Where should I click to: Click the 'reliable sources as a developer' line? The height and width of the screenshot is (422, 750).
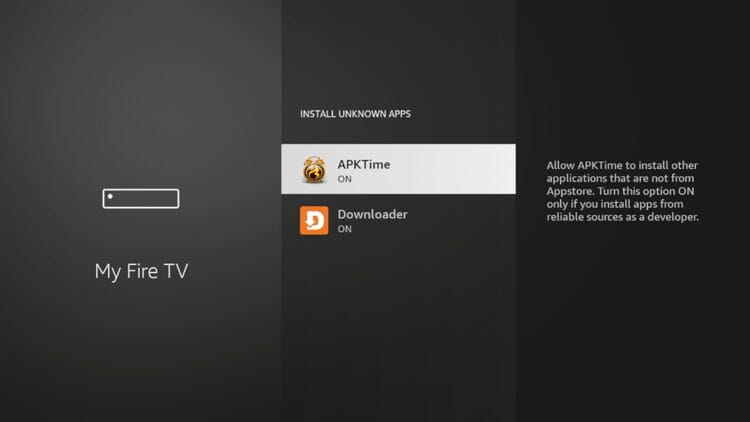(623, 217)
